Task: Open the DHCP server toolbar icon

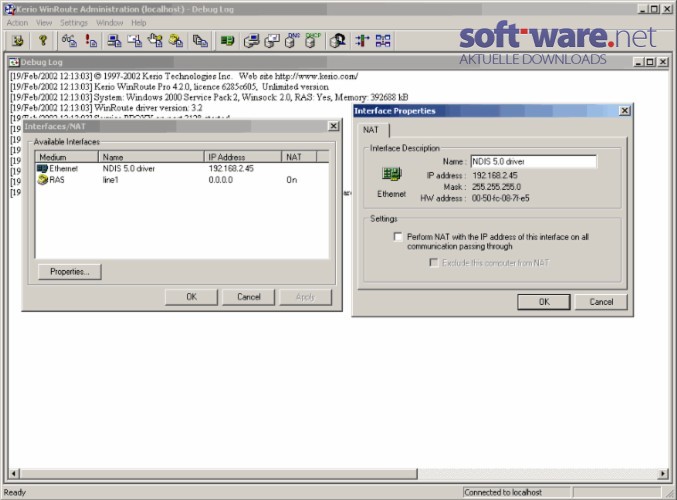Action: pos(313,41)
